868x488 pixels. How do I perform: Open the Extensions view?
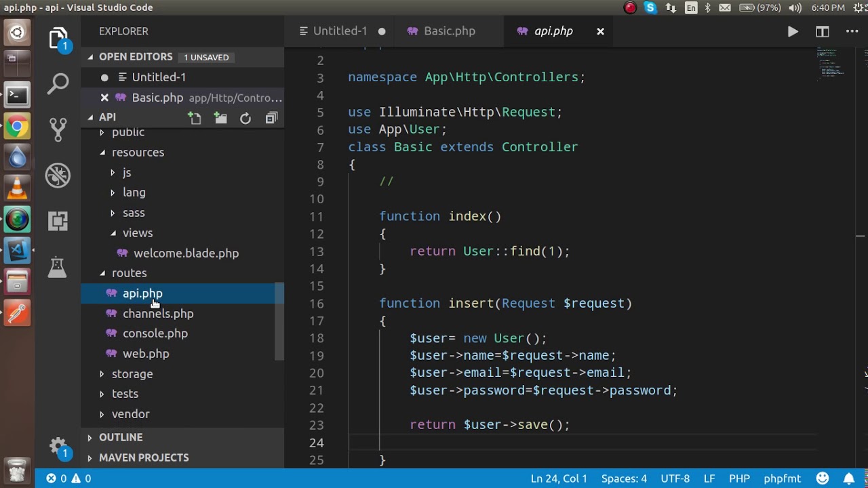(58, 221)
